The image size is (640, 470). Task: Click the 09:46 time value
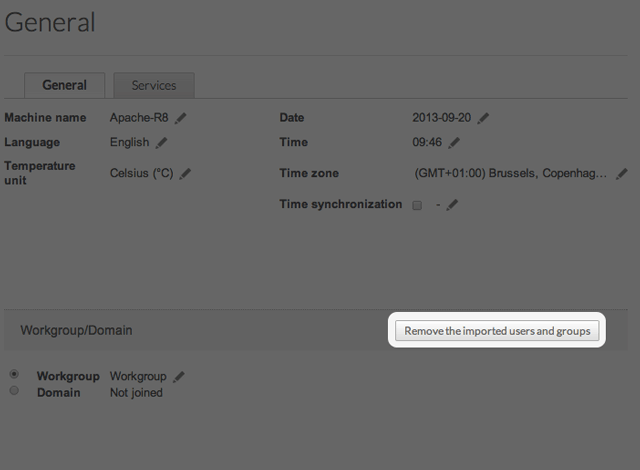428,143
